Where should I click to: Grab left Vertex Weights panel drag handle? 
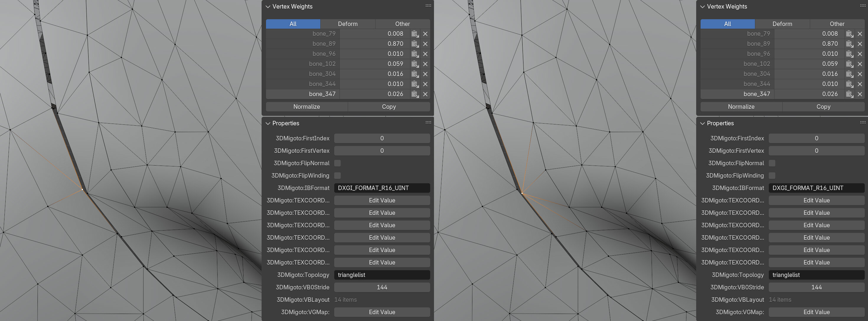tap(428, 6)
